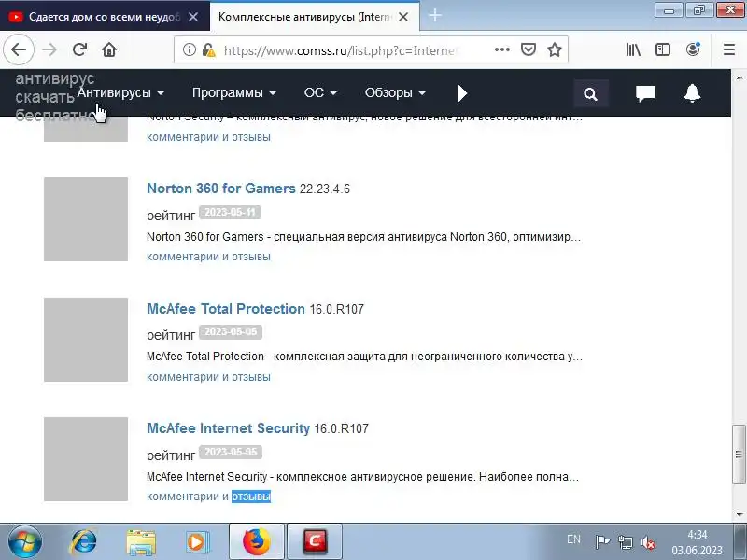Click the scrollbar up arrow
The height and width of the screenshot is (560, 747).
pos(739,77)
